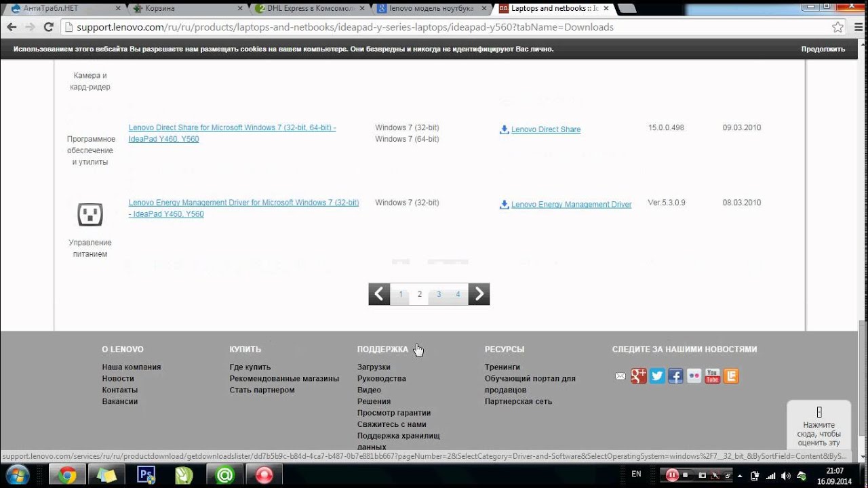
Task: Show hidden tray icons with the up arrow
Action: tap(741, 475)
